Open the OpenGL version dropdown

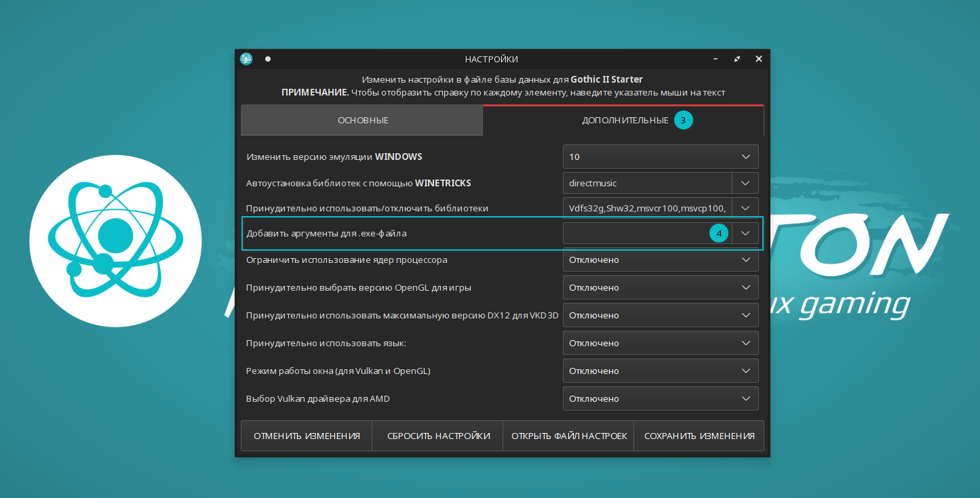660,287
